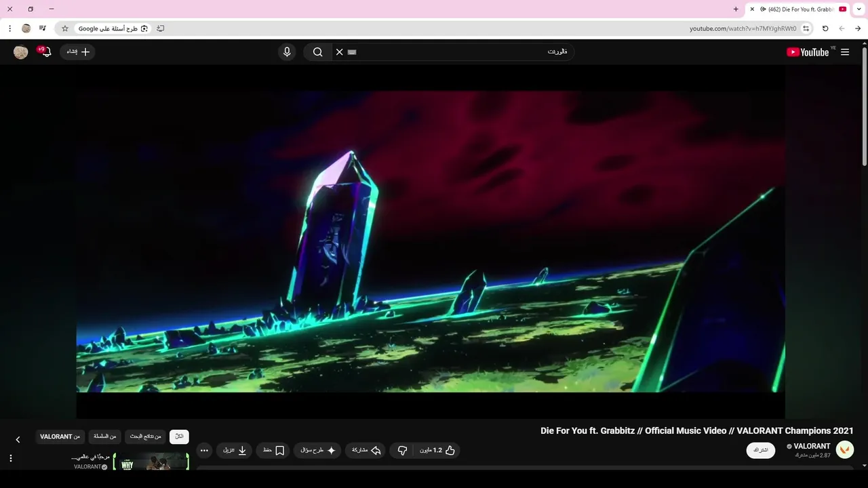Viewport: 868px width, 488px height.
Task: Select the '(462) Die For You' browser tab
Action: 797,9
